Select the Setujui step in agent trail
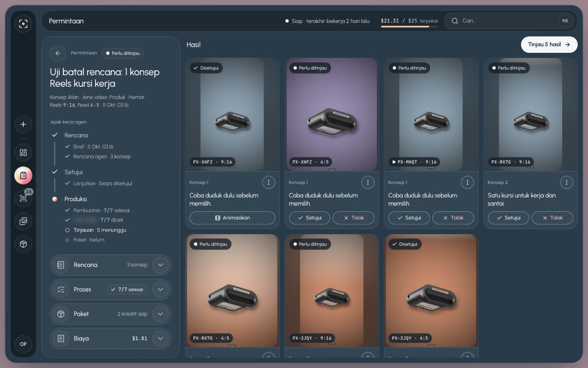Image resolution: width=588 pixels, height=368 pixels. pos(73,172)
